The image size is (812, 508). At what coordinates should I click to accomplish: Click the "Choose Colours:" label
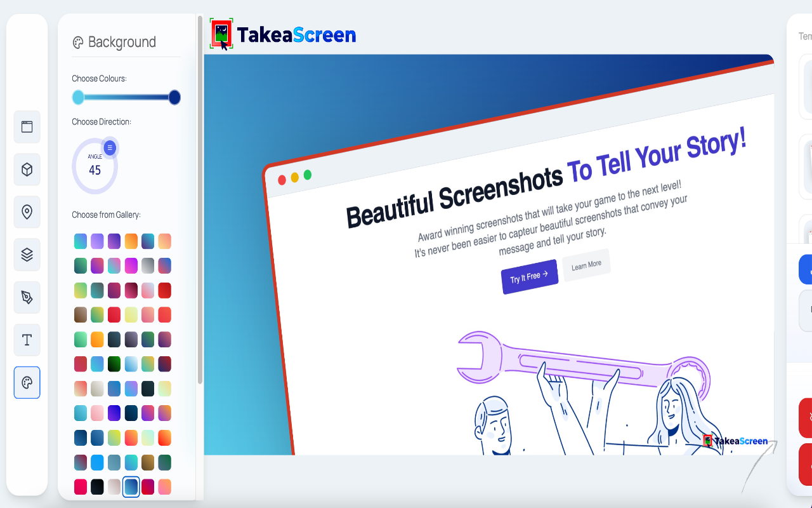[100, 79]
